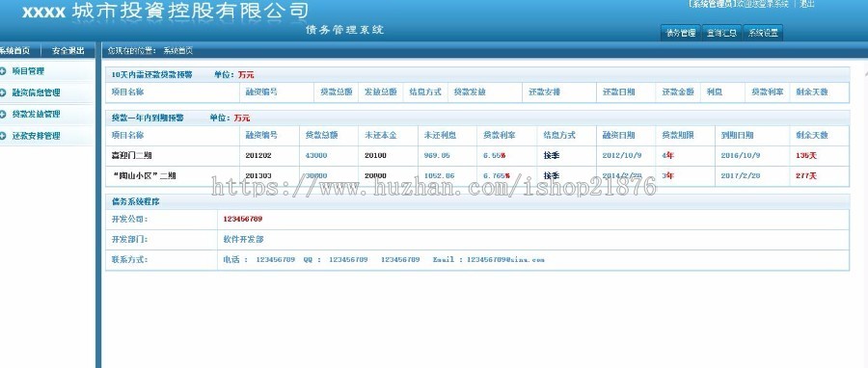Select project name "陶山小区"二期
Viewport: 868px width, 368px height.
pyautogui.click(x=144, y=175)
